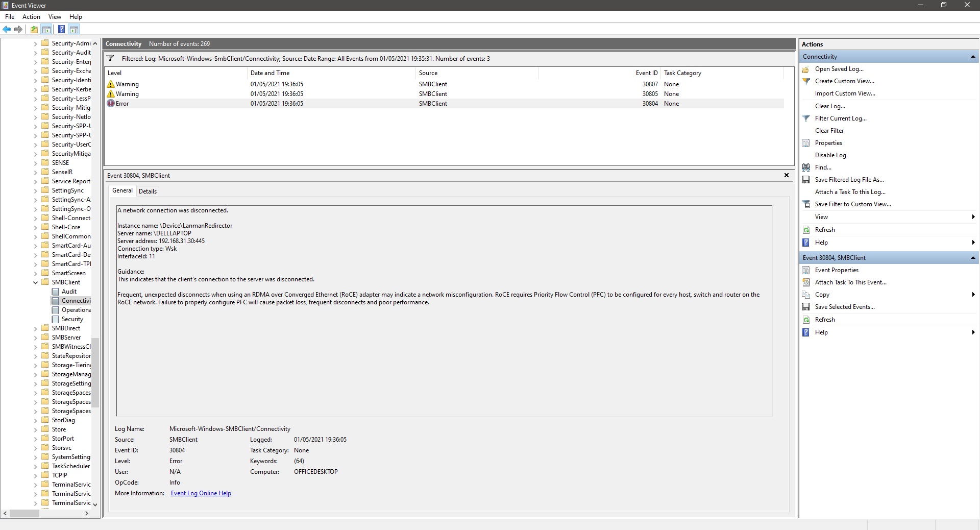980x530 pixels.
Task: Click Disable Log action
Action: coord(830,155)
